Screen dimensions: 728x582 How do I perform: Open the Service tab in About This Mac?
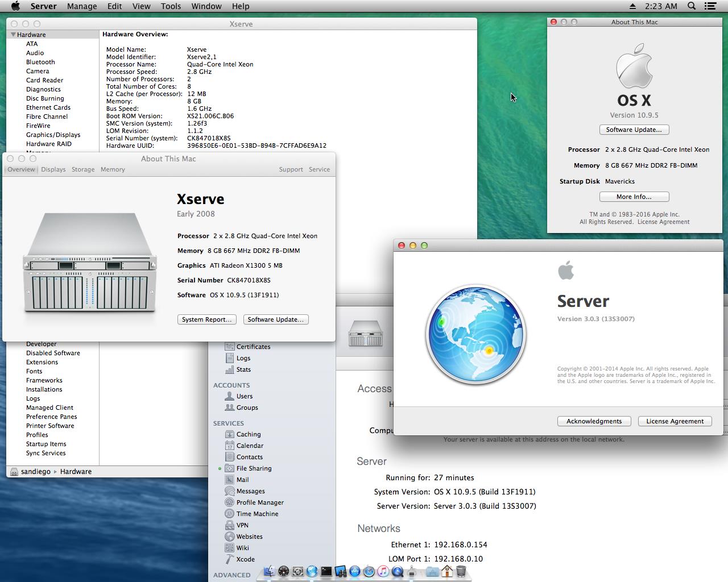[x=319, y=169]
